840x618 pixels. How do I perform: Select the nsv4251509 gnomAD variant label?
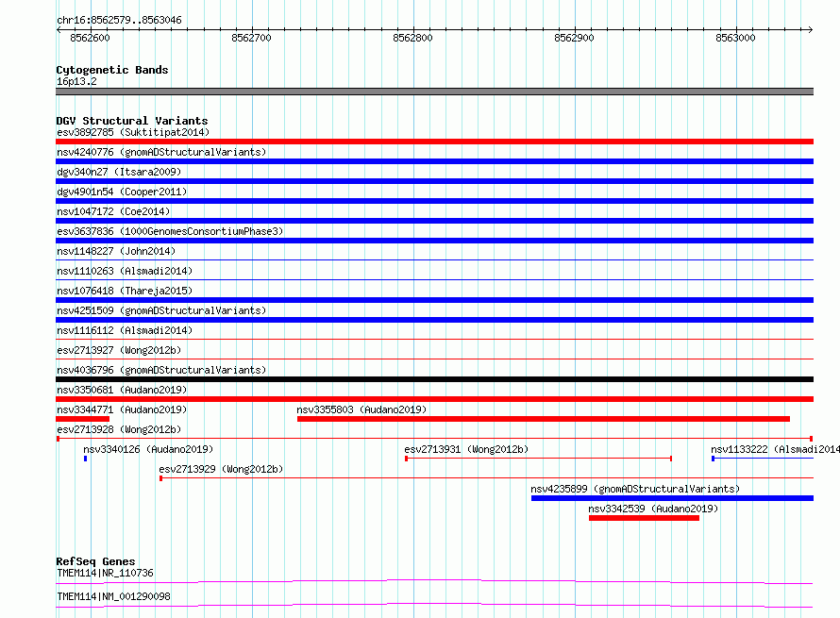point(161,310)
